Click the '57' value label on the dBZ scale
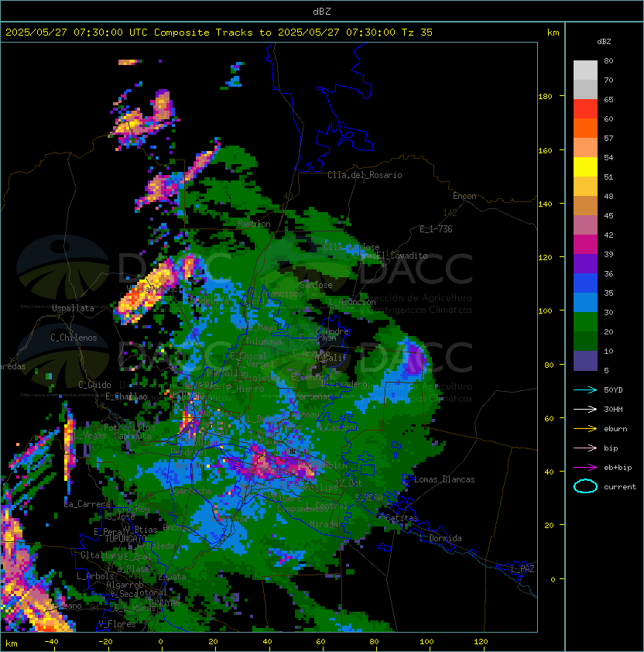Screen dimensions: 644x652 (x=608, y=138)
